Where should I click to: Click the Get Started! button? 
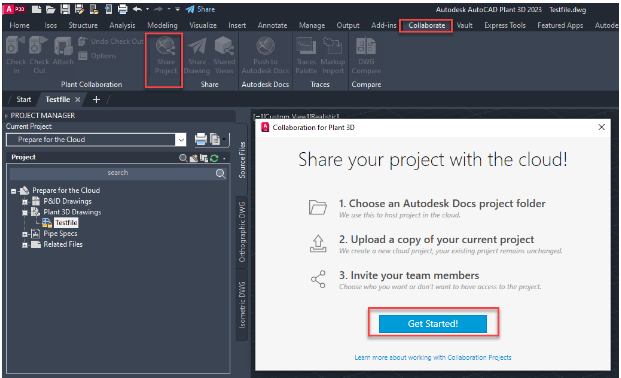coord(433,324)
